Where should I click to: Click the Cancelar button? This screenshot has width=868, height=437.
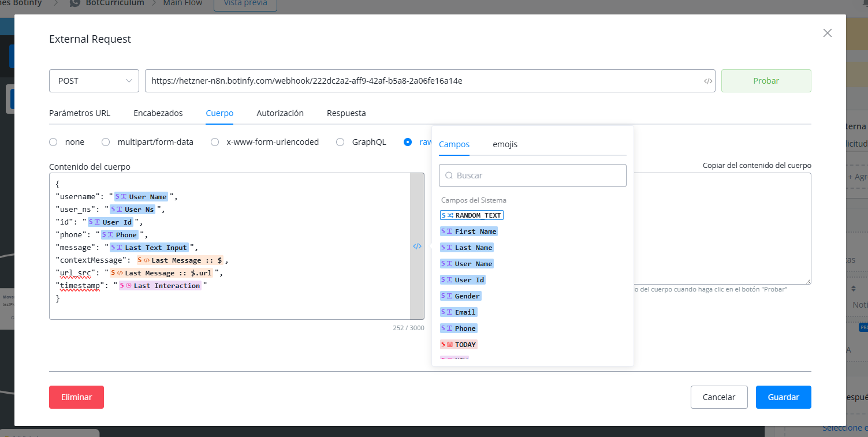coord(719,397)
